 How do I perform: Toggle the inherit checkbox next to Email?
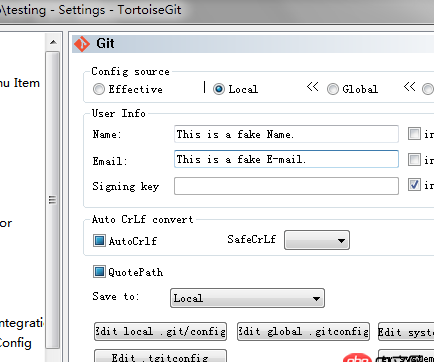[x=414, y=159]
